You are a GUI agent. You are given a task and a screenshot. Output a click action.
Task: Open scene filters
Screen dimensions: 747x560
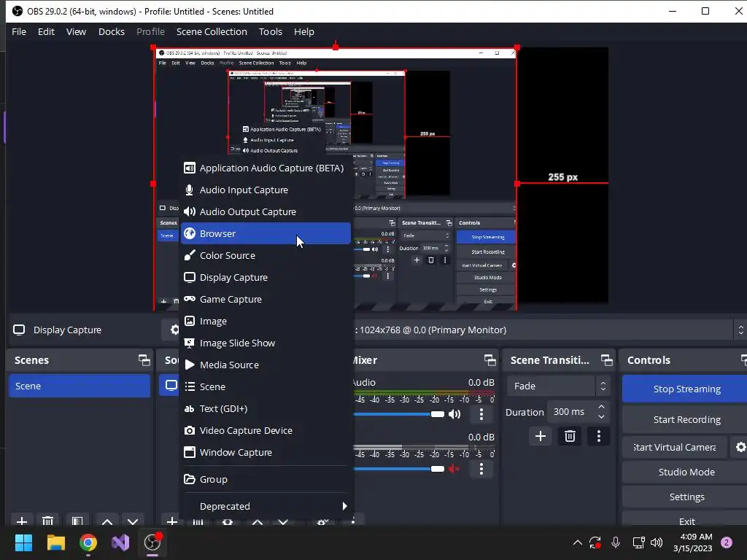click(77, 521)
